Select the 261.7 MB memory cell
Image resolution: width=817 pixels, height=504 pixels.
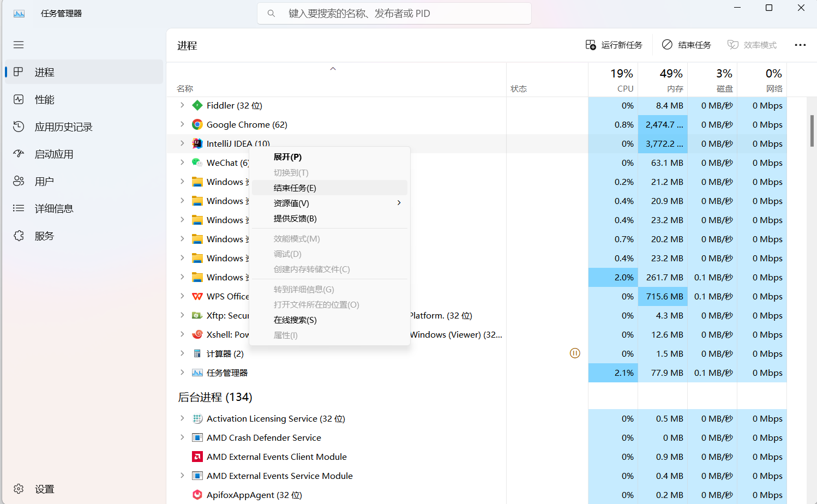pyautogui.click(x=663, y=277)
